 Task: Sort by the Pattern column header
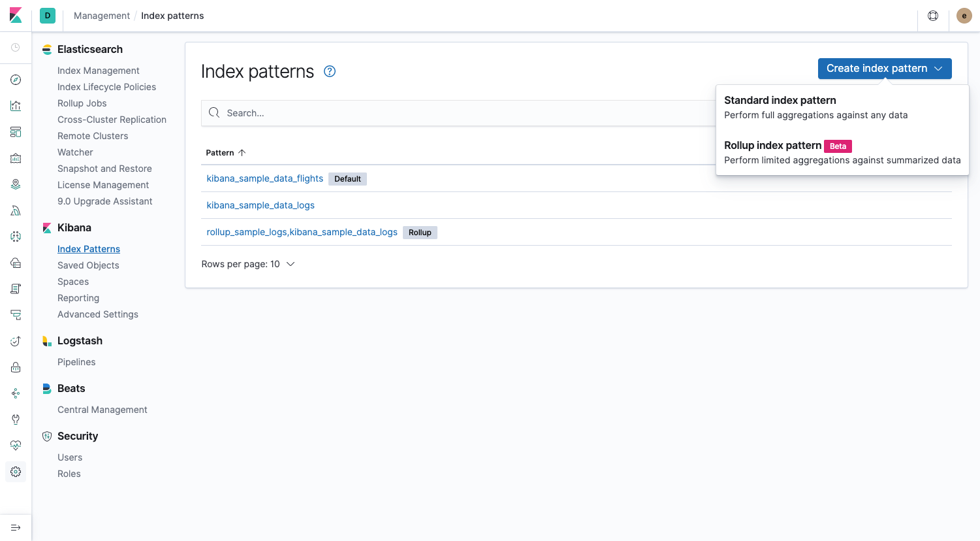coord(225,152)
